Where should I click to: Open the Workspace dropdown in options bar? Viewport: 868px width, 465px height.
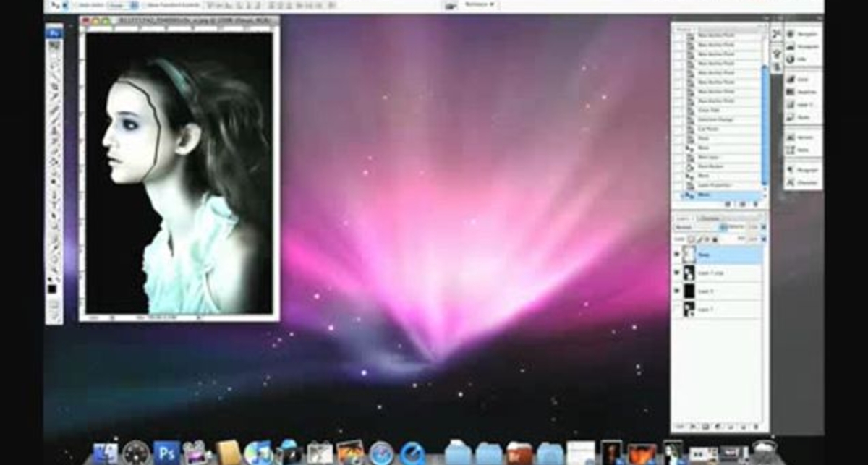(480, 4)
